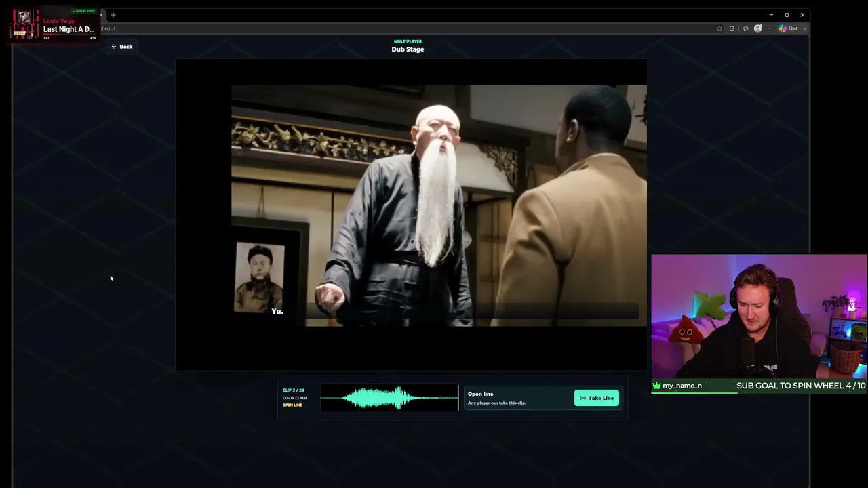Click the 'my_name_n' username label
This screenshot has height=488, width=868.
[682, 386]
